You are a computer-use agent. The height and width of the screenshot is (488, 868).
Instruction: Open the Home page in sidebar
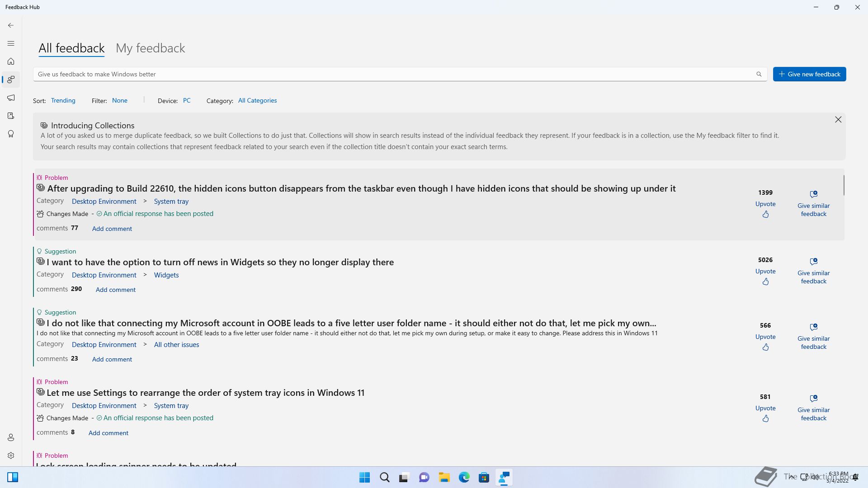[11, 61]
